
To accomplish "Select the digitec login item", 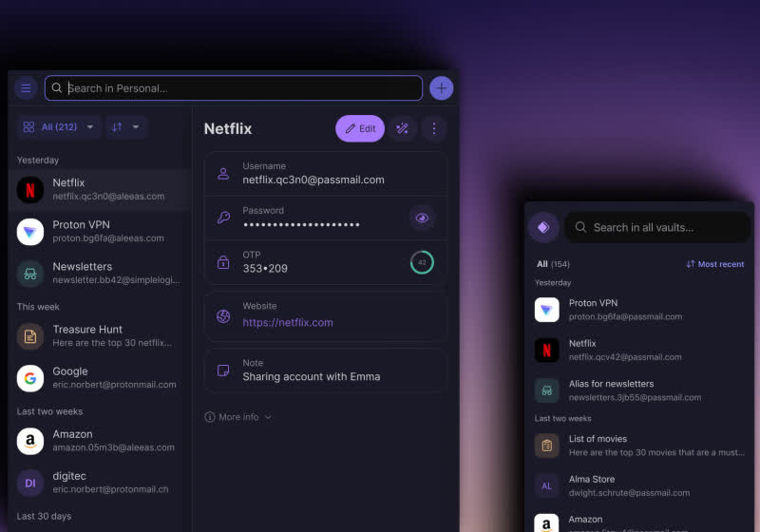I will [100, 483].
